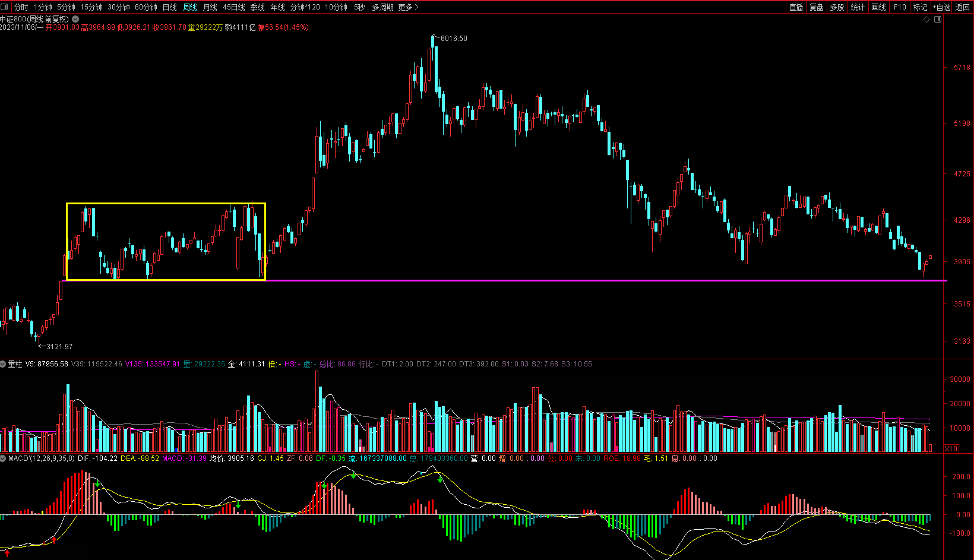The height and width of the screenshot is (560, 974).
Task: Click the 3121.97 low price label
Action: (x=59, y=347)
